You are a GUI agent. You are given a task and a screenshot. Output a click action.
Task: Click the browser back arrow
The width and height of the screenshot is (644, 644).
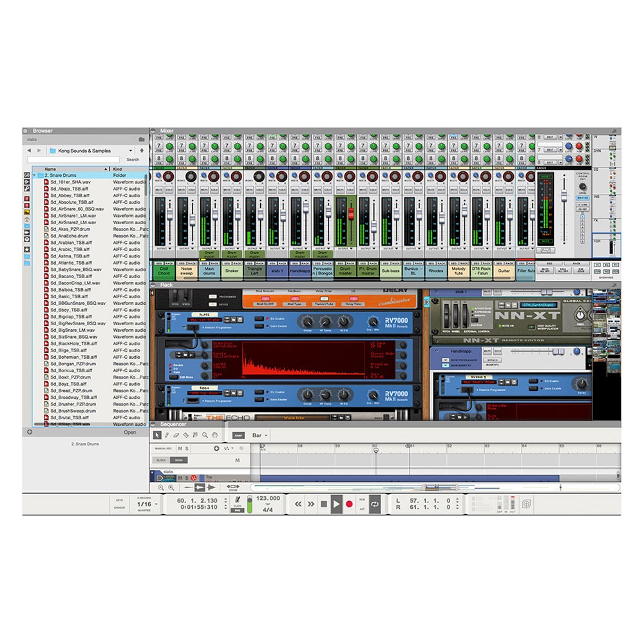click(x=29, y=151)
